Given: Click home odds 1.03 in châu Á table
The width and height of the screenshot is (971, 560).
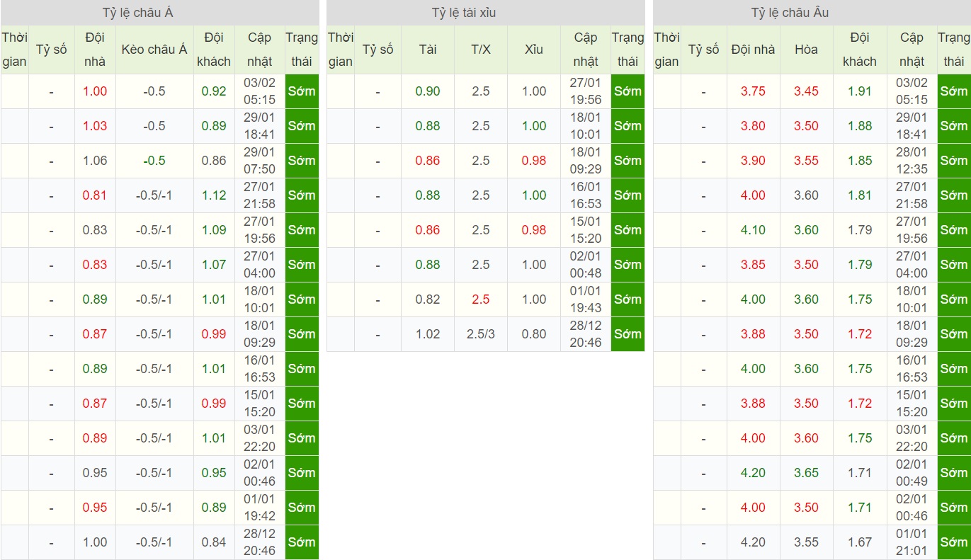Looking at the screenshot, I should (95, 126).
